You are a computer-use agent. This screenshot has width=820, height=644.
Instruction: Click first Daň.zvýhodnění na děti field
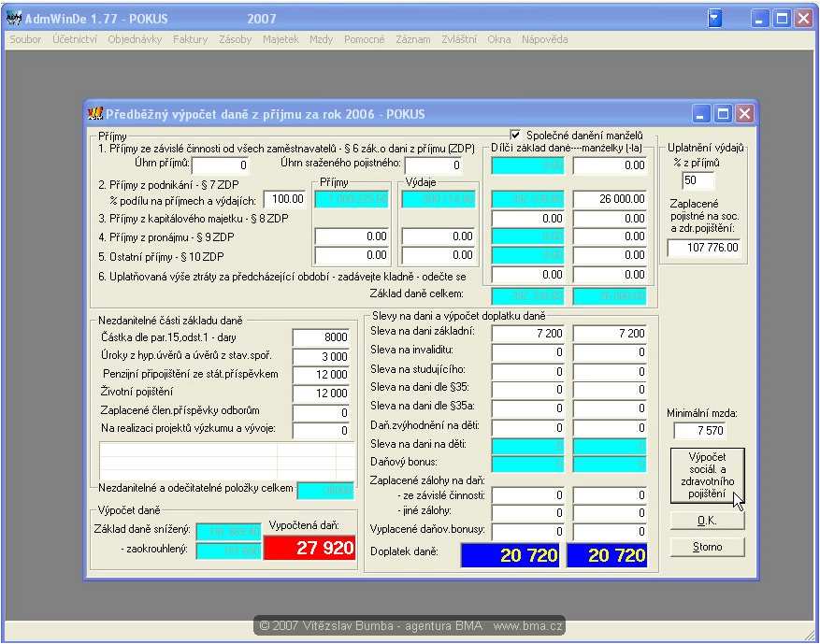click(528, 427)
